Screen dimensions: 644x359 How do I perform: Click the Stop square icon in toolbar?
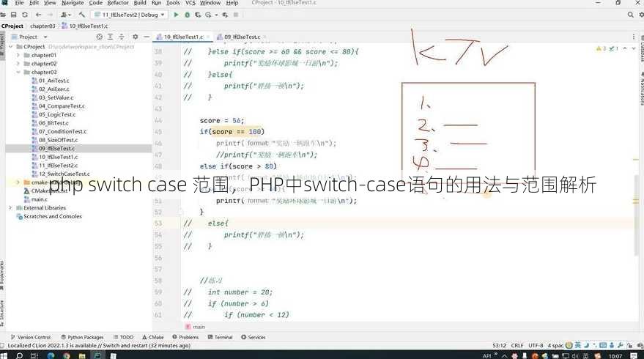[236, 15]
